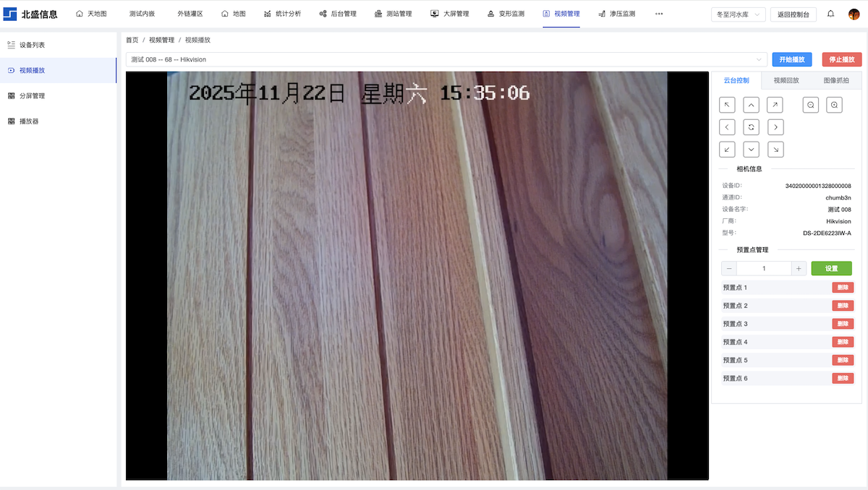This screenshot has height=490, width=868.
Task: Increase the preset number with plus
Action: coord(799,268)
